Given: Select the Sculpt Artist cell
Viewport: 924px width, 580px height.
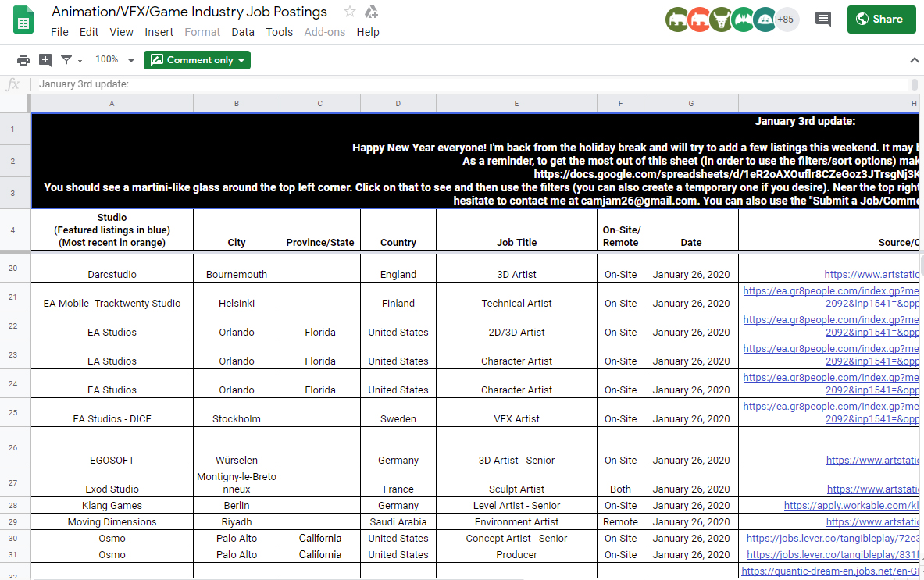Looking at the screenshot, I should [517, 483].
